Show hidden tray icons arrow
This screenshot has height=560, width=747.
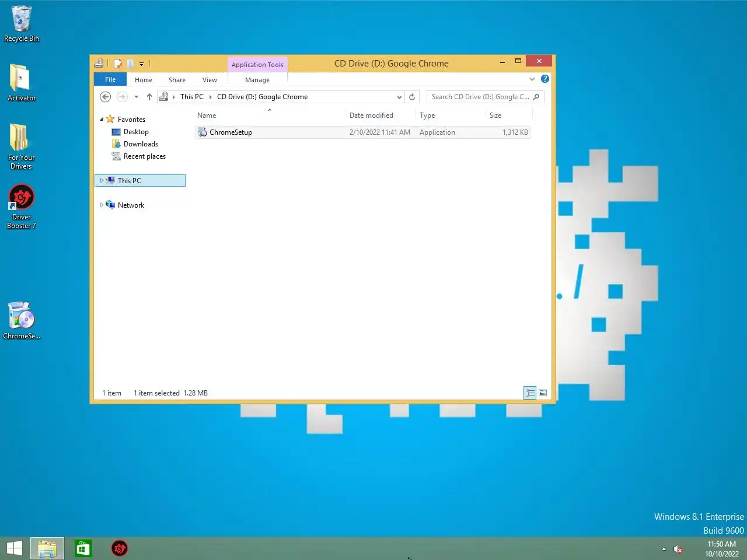664,549
